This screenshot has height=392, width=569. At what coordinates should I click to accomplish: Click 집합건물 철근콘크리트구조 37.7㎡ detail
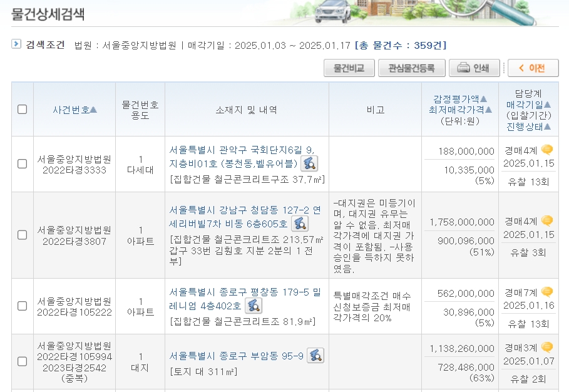coord(247,179)
